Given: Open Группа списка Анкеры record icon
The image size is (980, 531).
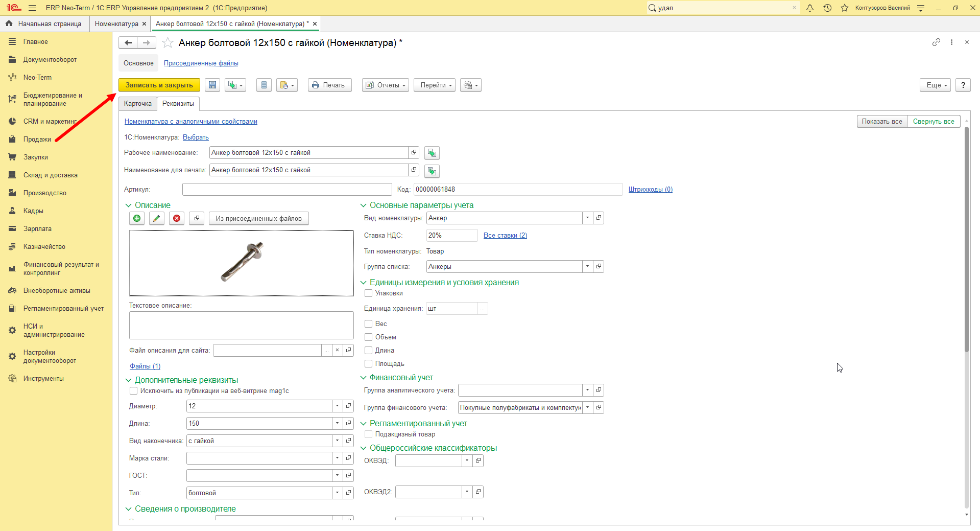Looking at the screenshot, I should point(599,266).
